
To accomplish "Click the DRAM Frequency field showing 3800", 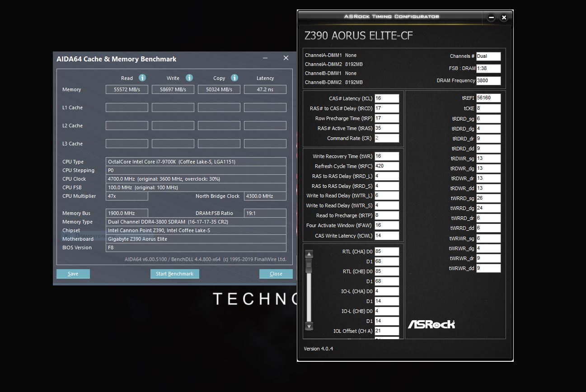I will coord(488,81).
